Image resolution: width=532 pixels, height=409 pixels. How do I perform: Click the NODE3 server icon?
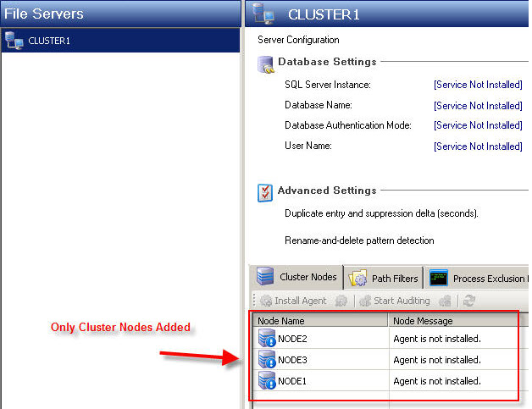point(267,359)
